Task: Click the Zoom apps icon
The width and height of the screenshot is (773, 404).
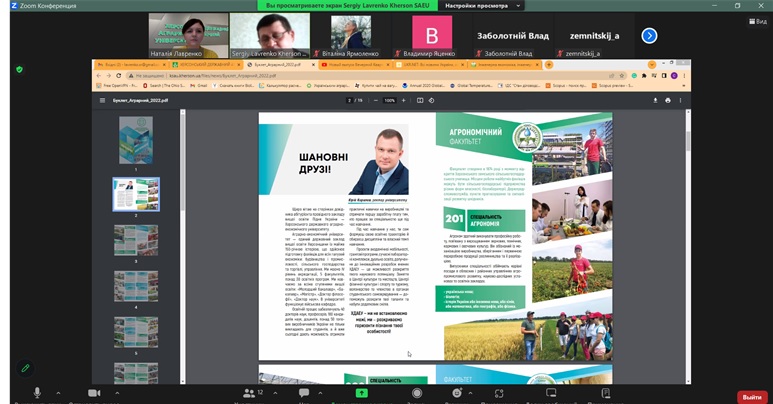Action: pos(499,393)
